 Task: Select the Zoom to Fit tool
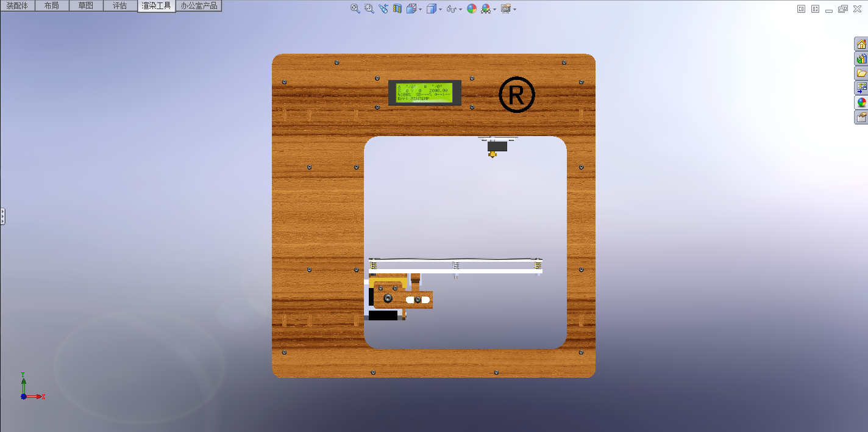(x=354, y=9)
